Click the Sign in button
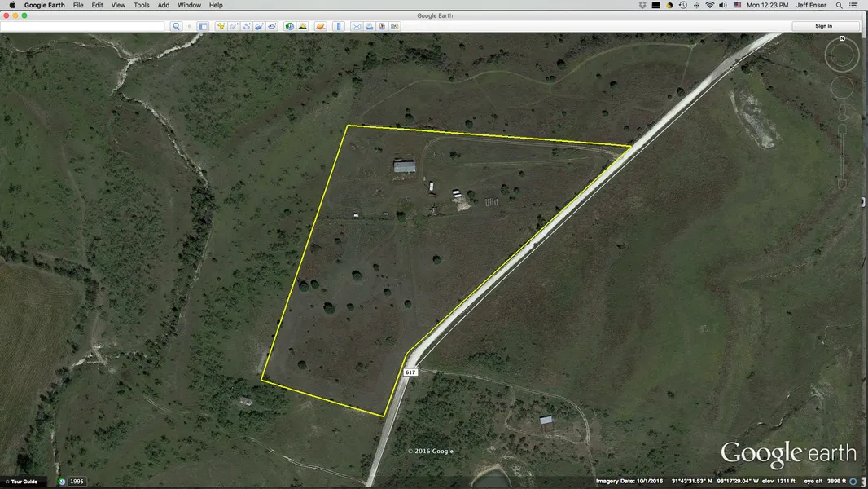 [x=823, y=26]
